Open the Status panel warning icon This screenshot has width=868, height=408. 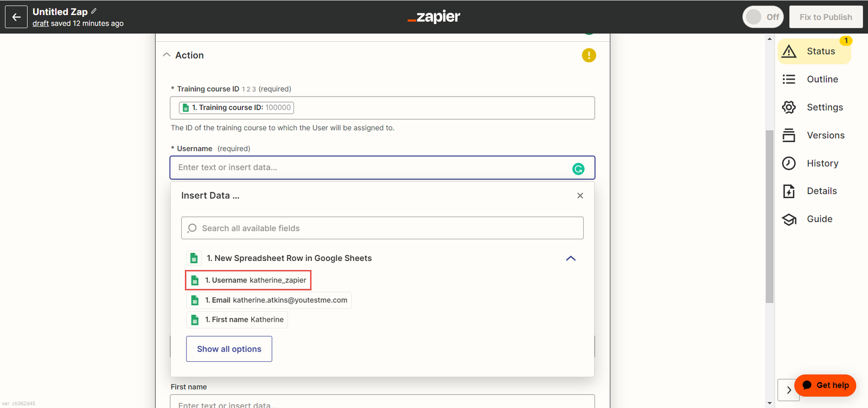[789, 52]
